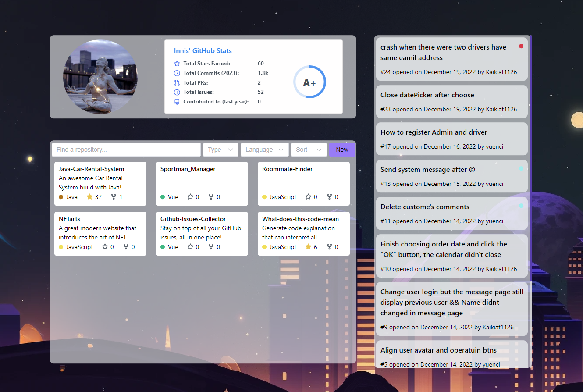This screenshot has height=392, width=583.
Task: Open issue How to register Admin and driver
Action: coord(452,139)
